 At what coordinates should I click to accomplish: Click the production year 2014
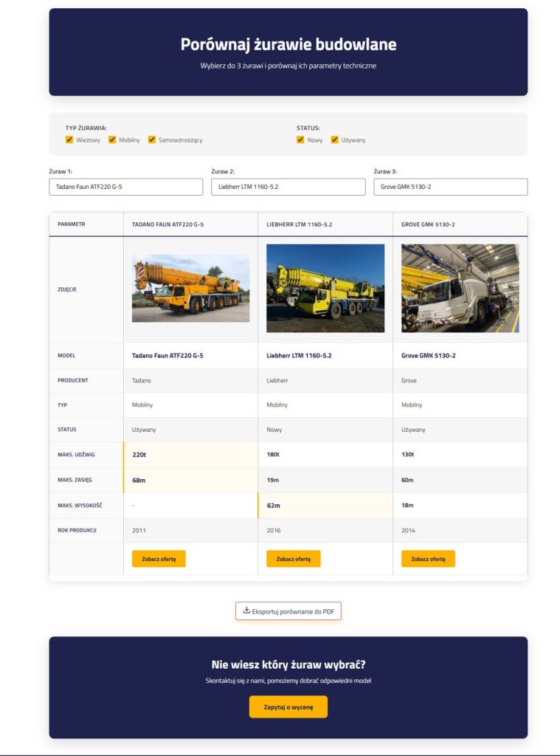coord(408,530)
